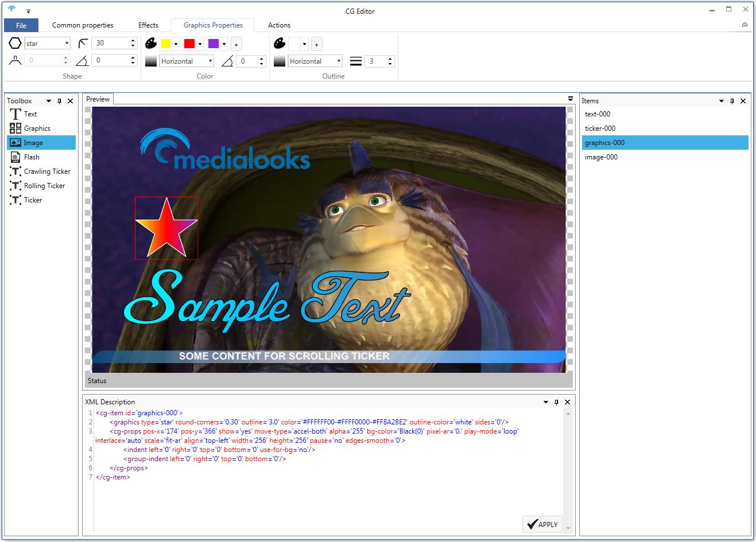Select ticker-000 in Items list
Screen dimensions: 756x542
coord(665,128)
